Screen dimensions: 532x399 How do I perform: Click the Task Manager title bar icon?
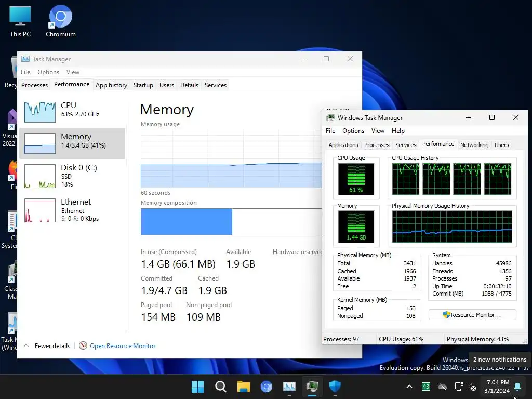(x=25, y=59)
